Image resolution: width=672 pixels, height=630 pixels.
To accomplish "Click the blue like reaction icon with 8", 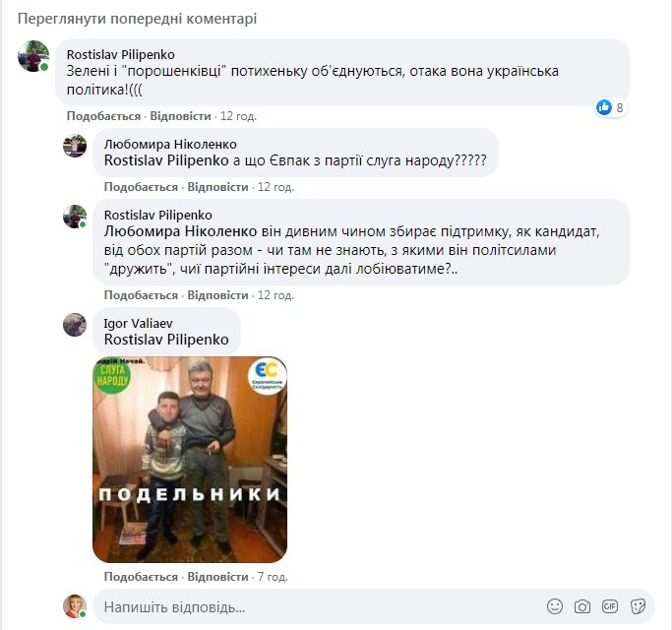I will (x=604, y=107).
